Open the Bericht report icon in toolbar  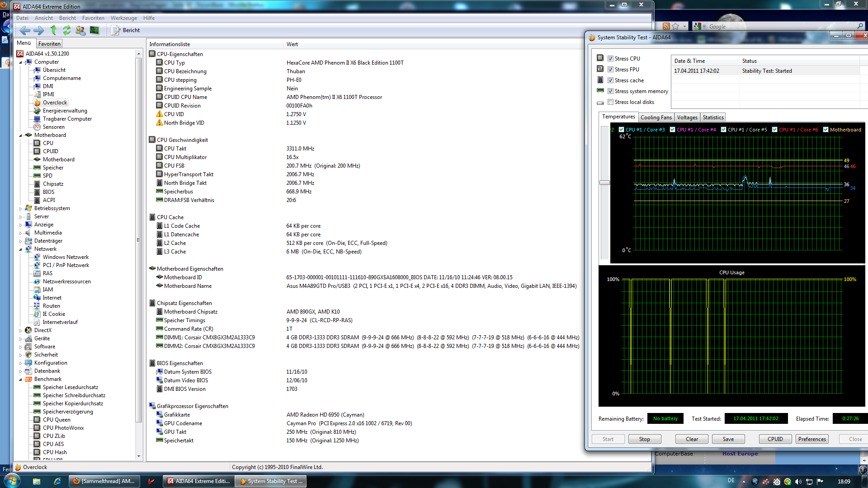tap(116, 30)
